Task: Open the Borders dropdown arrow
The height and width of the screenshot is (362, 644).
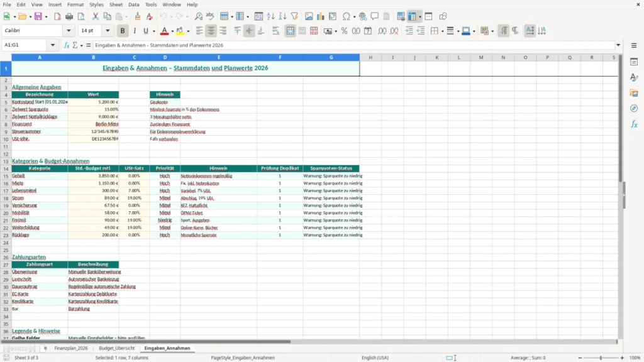Action: point(442,31)
